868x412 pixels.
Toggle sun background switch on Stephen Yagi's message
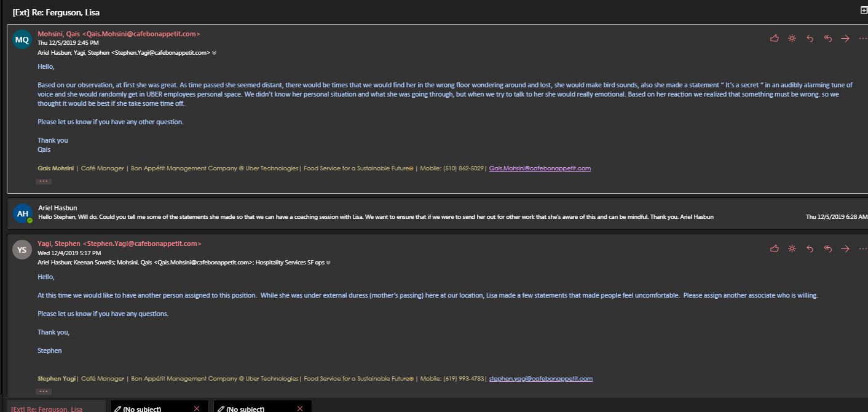tap(792, 248)
